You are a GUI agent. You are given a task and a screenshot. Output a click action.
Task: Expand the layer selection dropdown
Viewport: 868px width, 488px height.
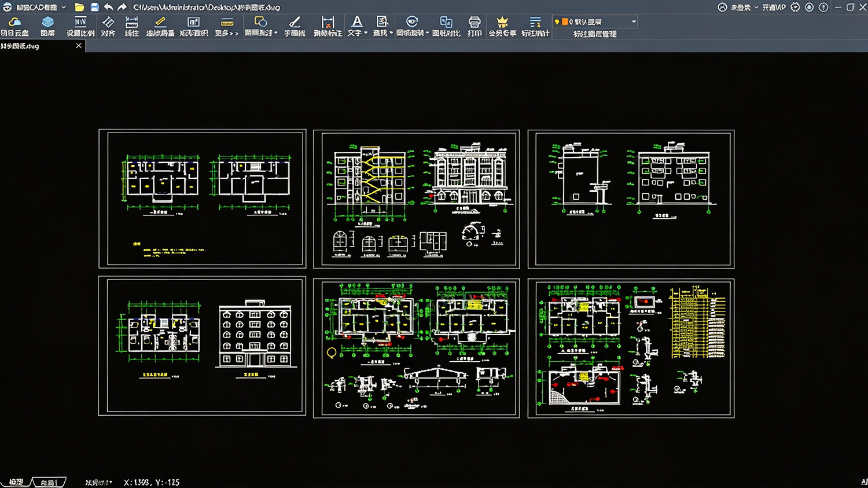tap(634, 22)
